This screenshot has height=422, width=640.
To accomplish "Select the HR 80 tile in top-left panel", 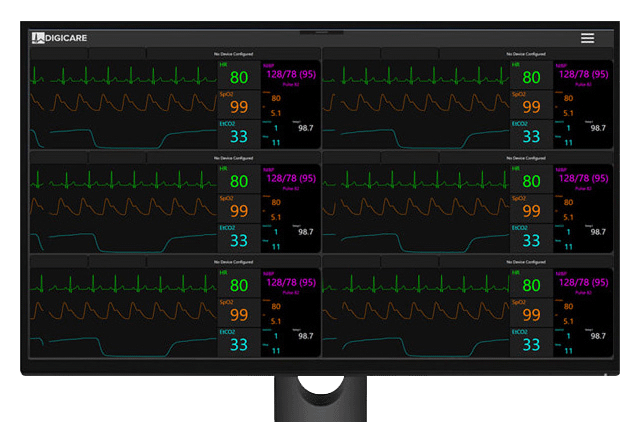I will [239, 75].
